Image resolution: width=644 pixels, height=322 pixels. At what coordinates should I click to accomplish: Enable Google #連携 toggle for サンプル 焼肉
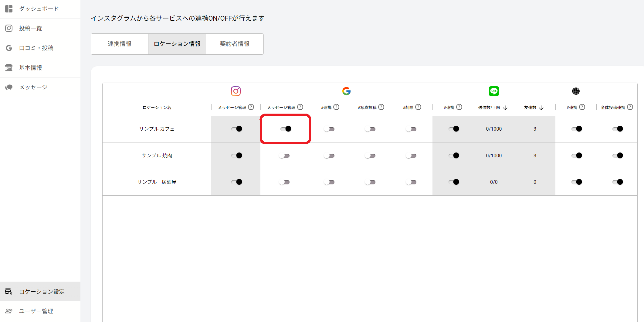pos(329,156)
